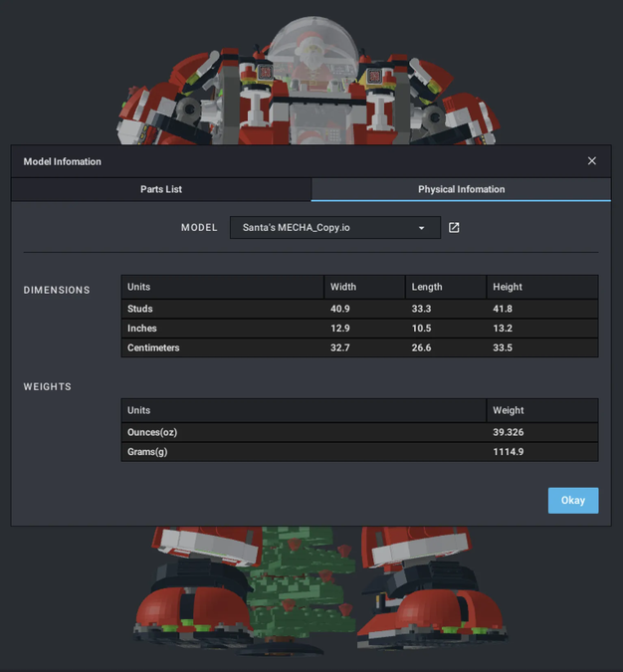Image resolution: width=623 pixels, height=672 pixels.
Task: Click the Weight column header
Action: pos(508,410)
